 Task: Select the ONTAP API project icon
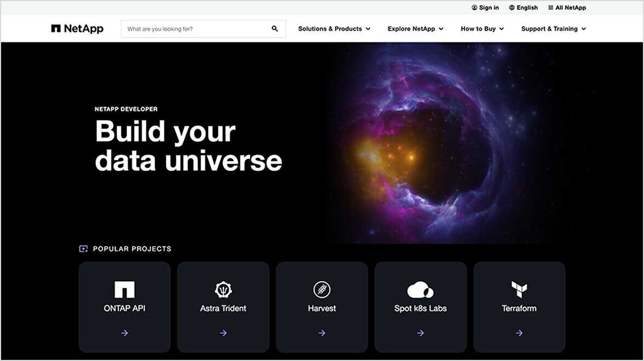pyautogui.click(x=124, y=289)
